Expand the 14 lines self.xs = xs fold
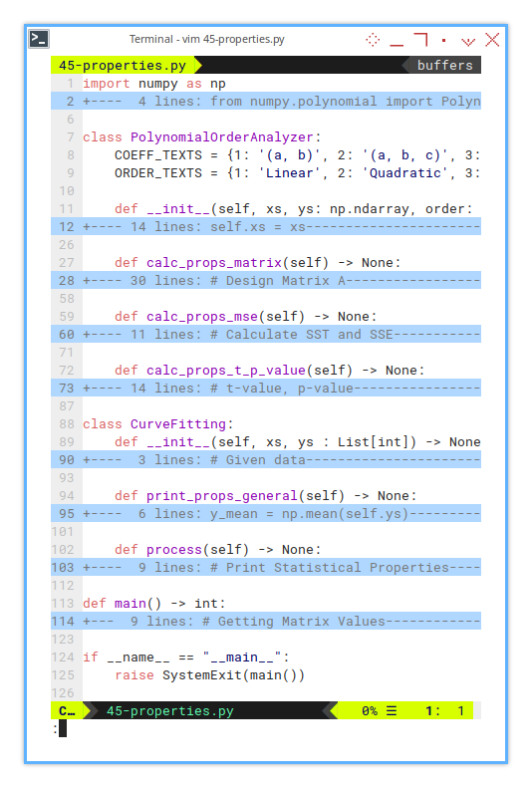 click(266, 227)
